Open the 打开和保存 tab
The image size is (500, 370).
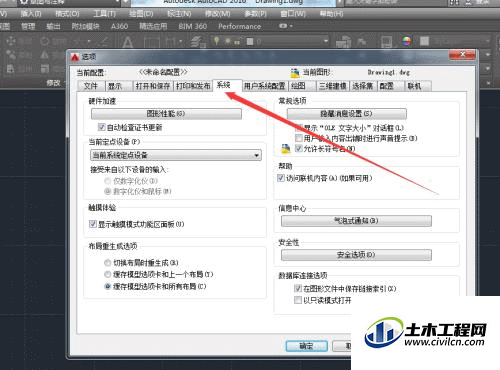pyautogui.click(x=153, y=86)
